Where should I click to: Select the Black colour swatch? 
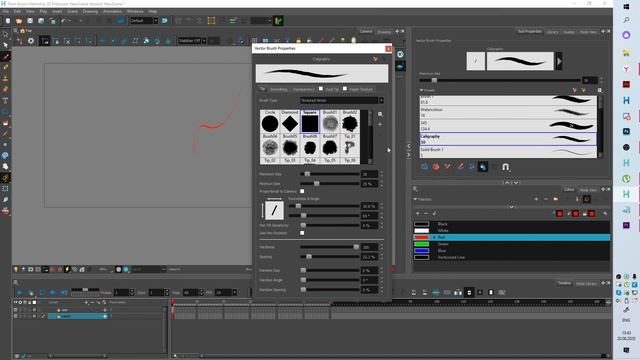(x=421, y=224)
